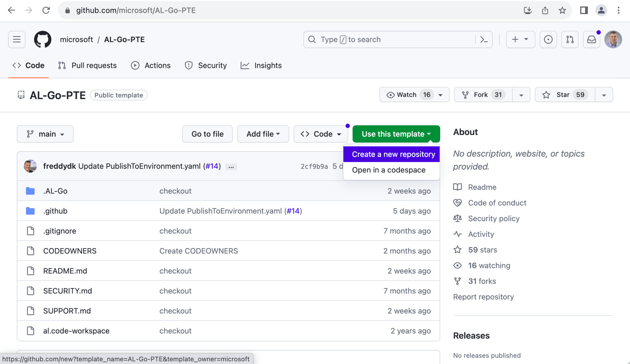Choose Open in a codespace option
Image resolution: width=630 pixels, height=364 pixels.
388,170
